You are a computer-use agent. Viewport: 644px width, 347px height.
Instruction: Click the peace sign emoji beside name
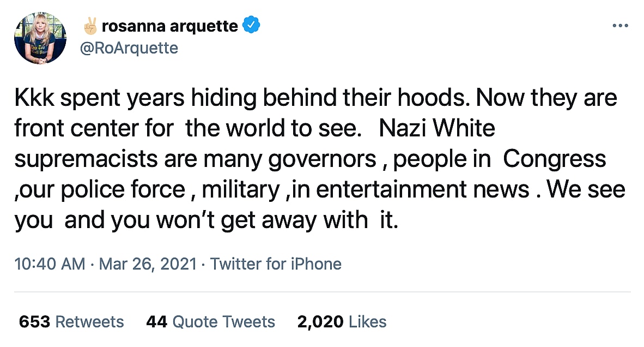pos(90,25)
